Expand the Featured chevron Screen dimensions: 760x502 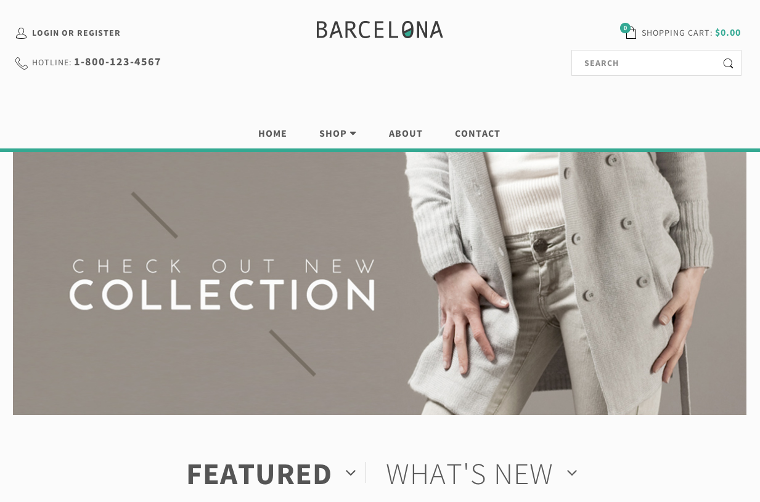pyautogui.click(x=351, y=473)
